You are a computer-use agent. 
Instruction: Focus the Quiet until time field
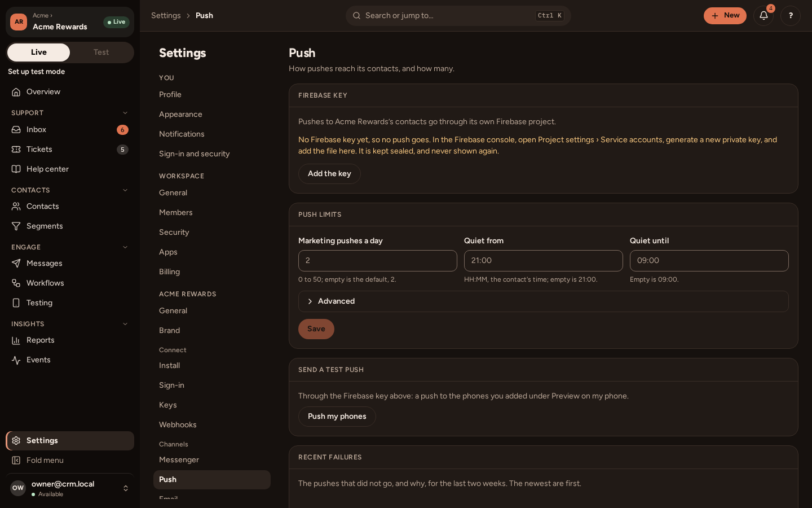(709, 261)
